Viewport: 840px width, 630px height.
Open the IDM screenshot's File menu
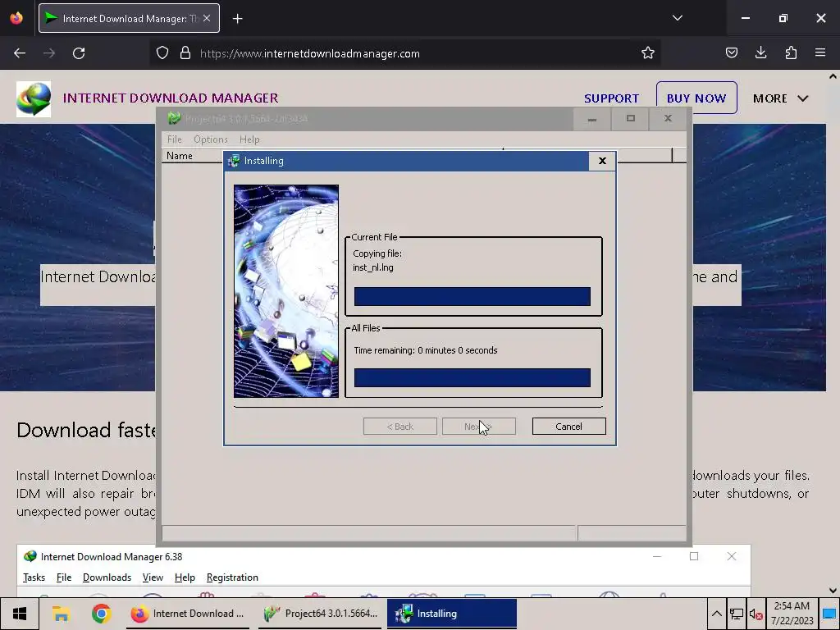[x=64, y=577]
